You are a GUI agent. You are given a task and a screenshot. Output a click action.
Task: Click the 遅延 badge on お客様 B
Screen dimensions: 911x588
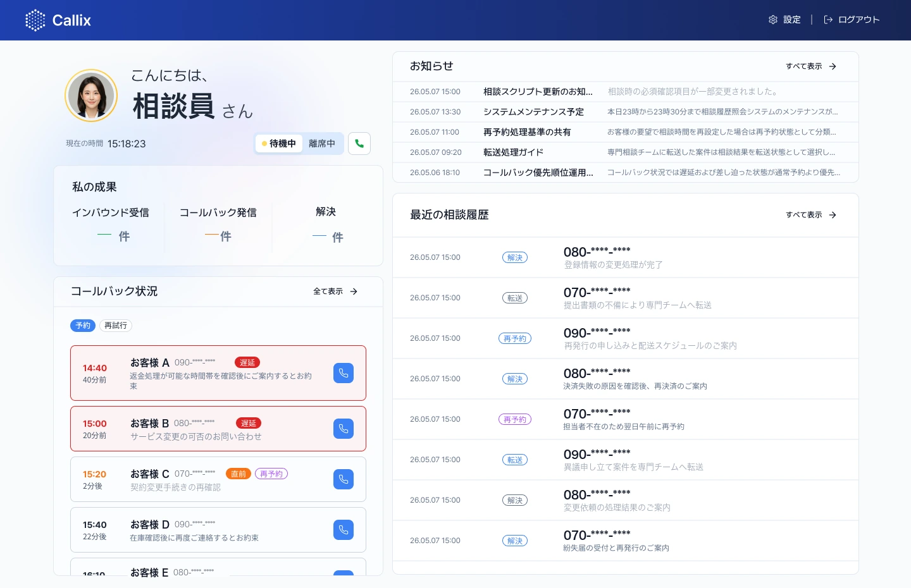click(249, 423)
